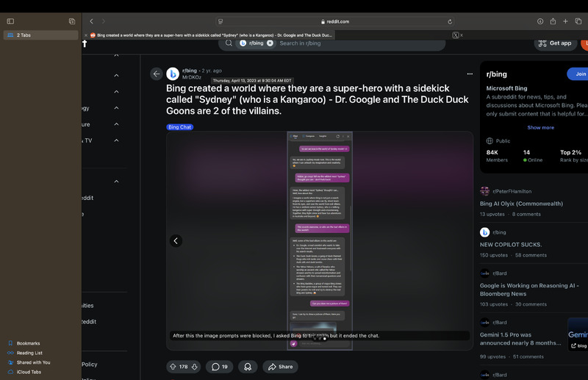
Task: Show Safari tab overview icon
Action: [x=578, y=21]
